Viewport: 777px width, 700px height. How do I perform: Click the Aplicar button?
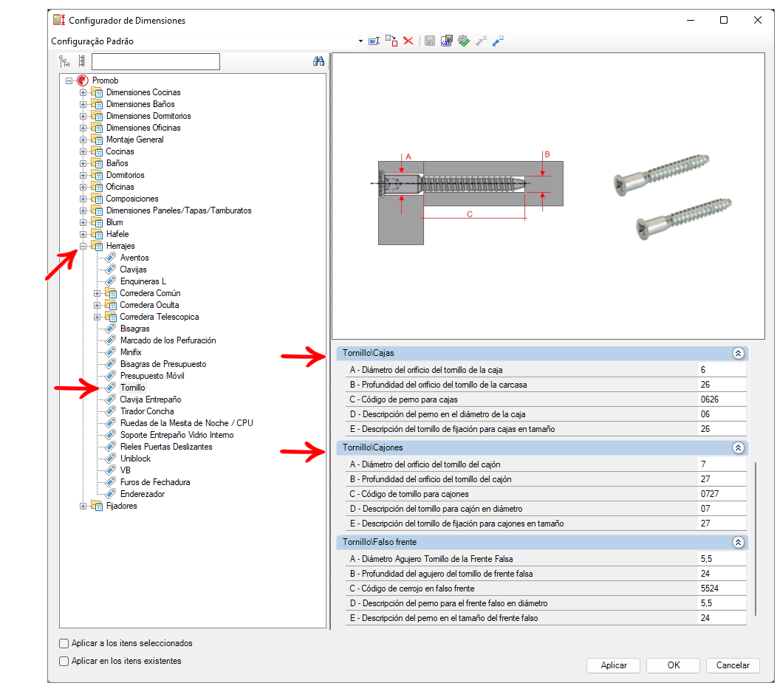pos(614,665)
